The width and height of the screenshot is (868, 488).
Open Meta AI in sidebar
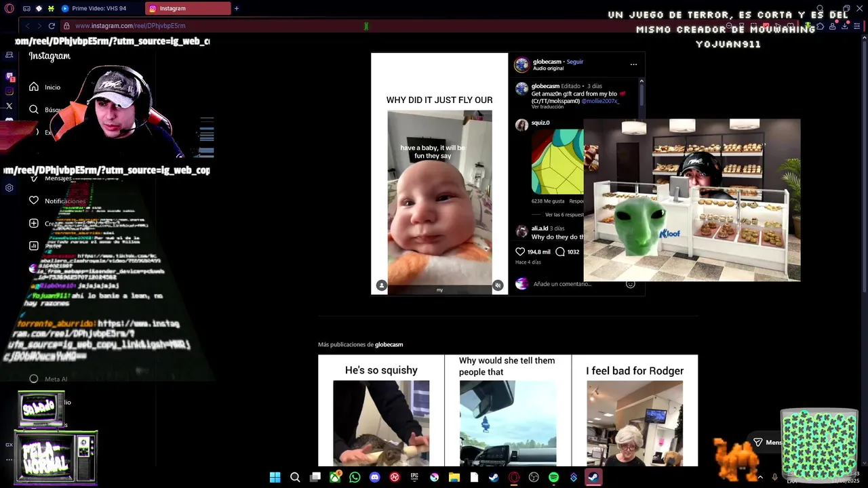pyautogui.click(x=48, y=379)
